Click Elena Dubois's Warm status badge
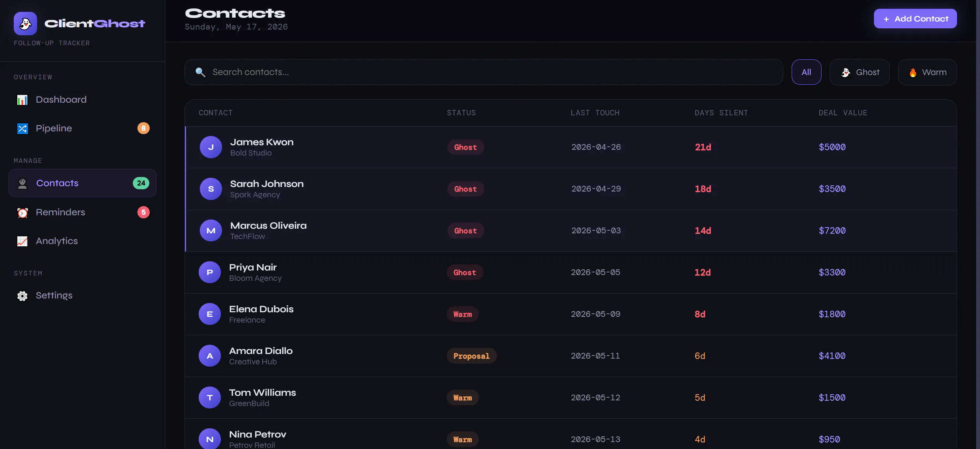 tap(462, 314)
